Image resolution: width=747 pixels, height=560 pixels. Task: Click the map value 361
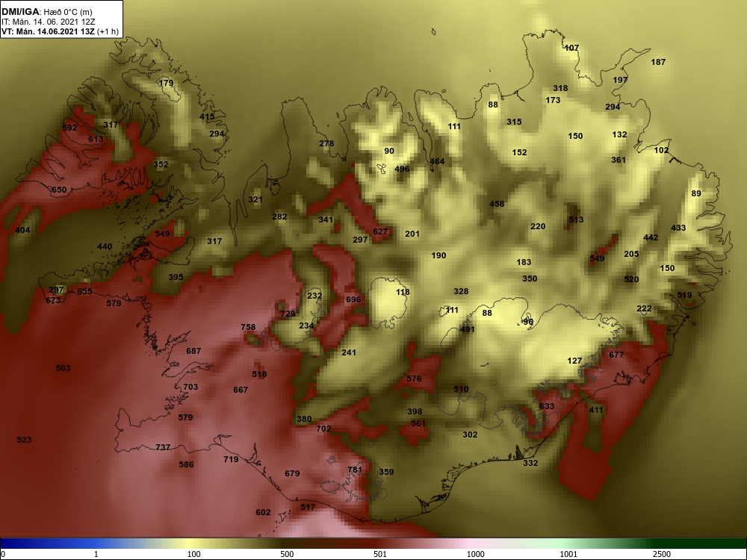pyautogui.click(x=619, y=160)
